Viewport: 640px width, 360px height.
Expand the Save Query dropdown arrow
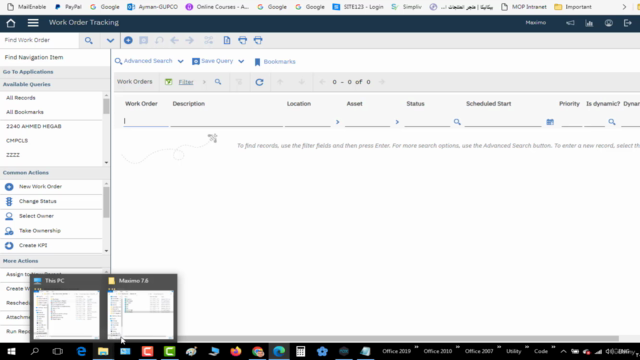(x=241, y=61)
